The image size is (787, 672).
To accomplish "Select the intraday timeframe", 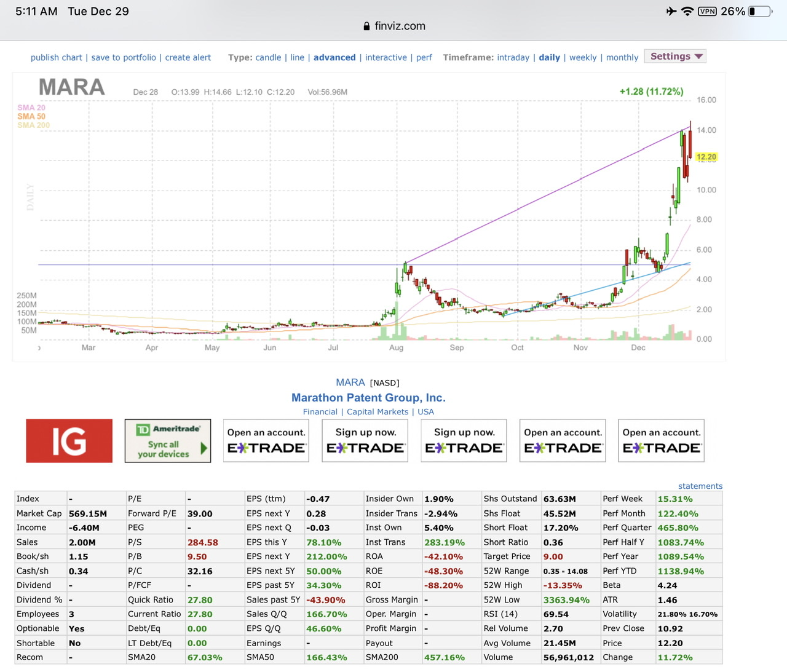I will point(513,57).
